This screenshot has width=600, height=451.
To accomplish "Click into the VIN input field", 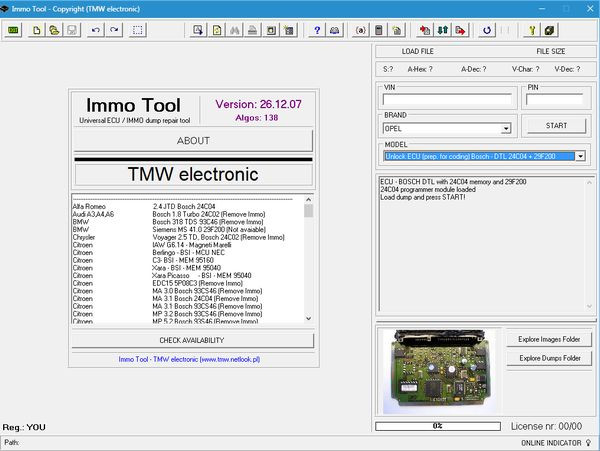I will click(x=447, y=100).
